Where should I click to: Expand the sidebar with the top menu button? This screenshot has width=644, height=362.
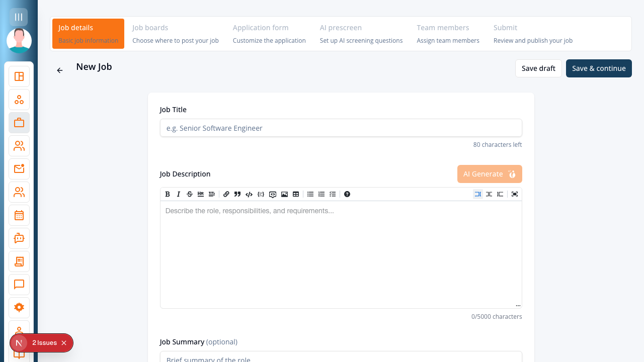[19, 17]
